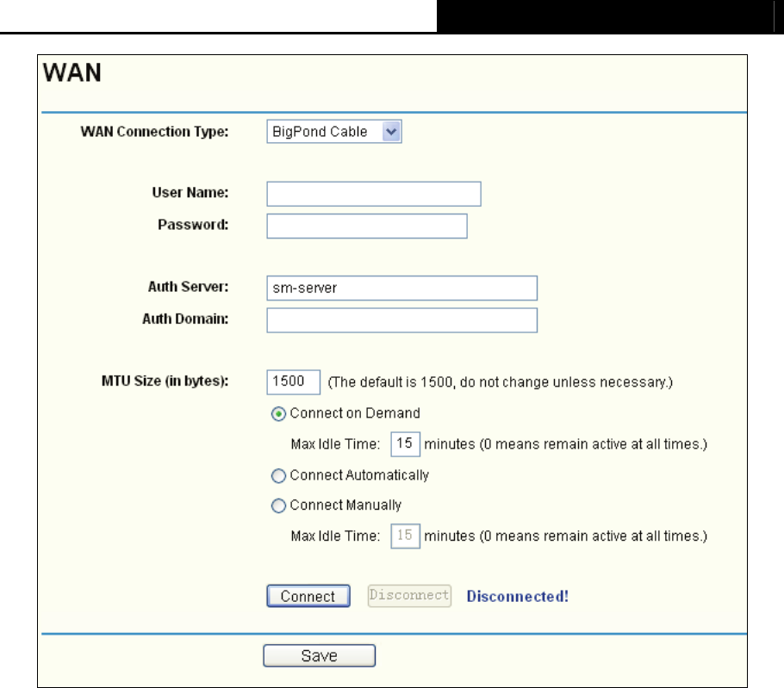Image resolution: width=784 pixels, height=688 pixels.
Task: Select the Connect on Demand radio button
Action: (278, 414)
